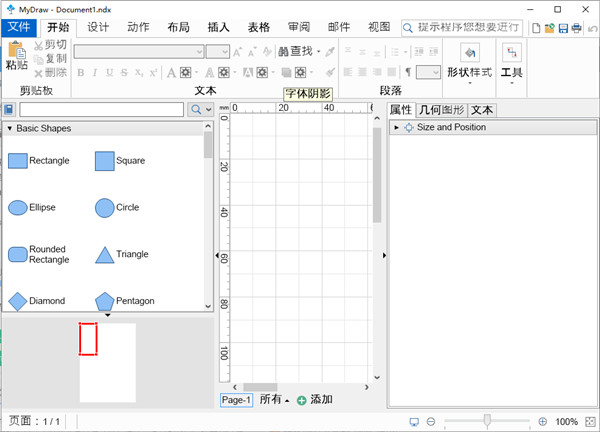Toggle align text left in paragraph group
Image resolution: width=600 pixels, height=432 pixels.
click(x=348, y=72)
